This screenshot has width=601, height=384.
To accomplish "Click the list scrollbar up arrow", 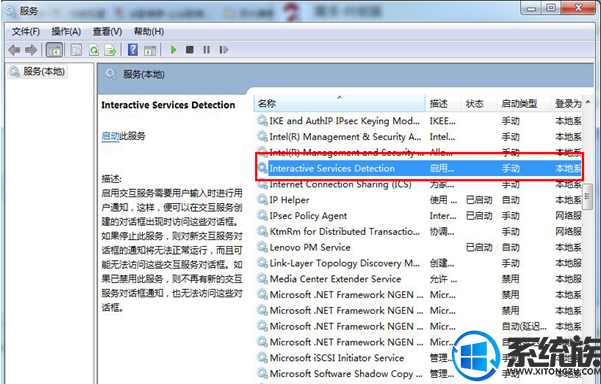I will [588, 102].
